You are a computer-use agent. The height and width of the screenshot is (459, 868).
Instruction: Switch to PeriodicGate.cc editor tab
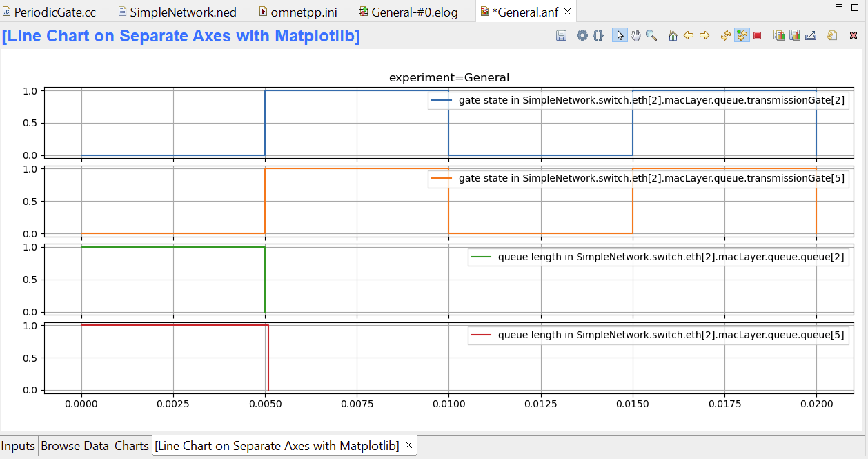tap(49, 12)
